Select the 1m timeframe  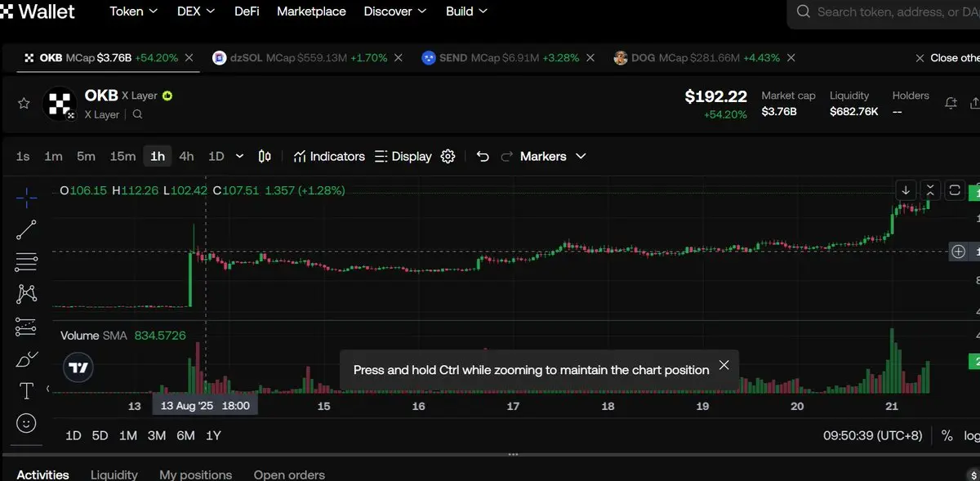pos(53,156)
